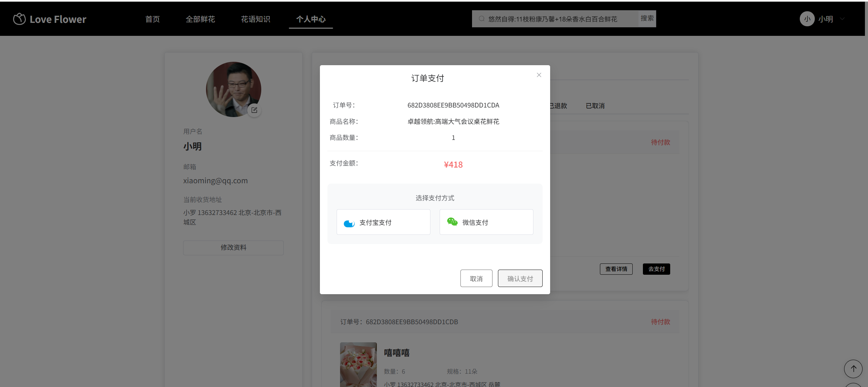Click the WeChat Pay logo icon
Viewport: 868px width, 387px height.
(x=452, y=222)
